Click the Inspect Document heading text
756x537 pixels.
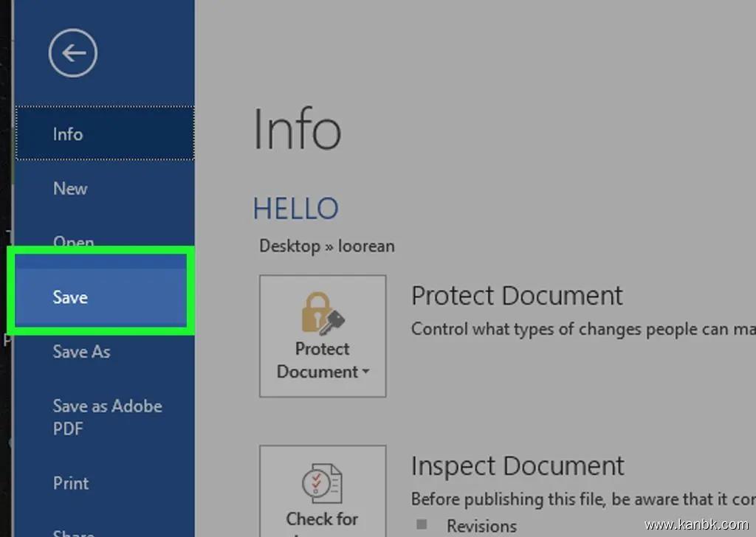coord(518,466)
